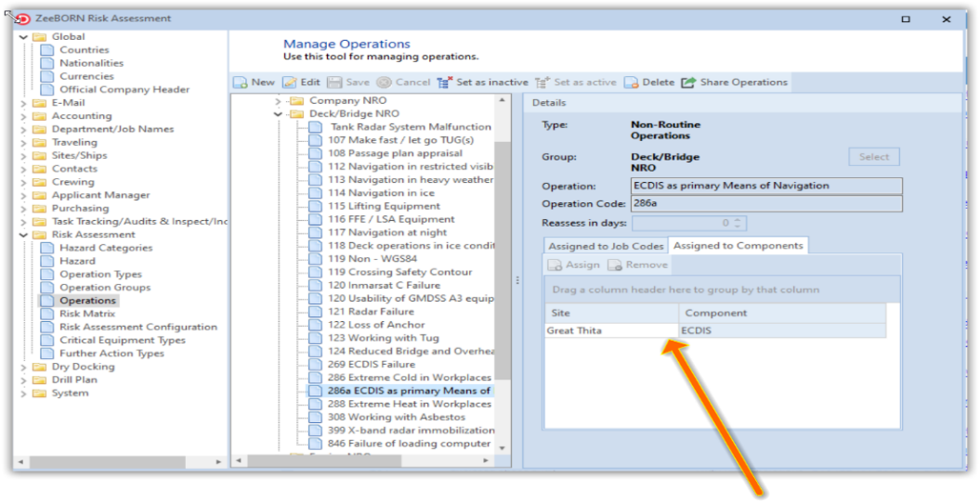Select the ECDIS component cell
This screenshot has width=980, height=503.
point(782,330)
